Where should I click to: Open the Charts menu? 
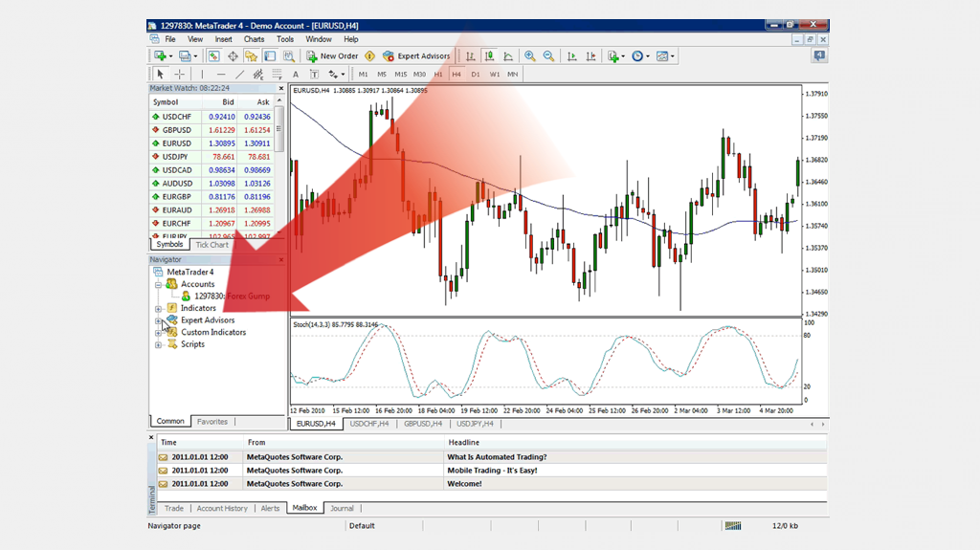point(254,39)
